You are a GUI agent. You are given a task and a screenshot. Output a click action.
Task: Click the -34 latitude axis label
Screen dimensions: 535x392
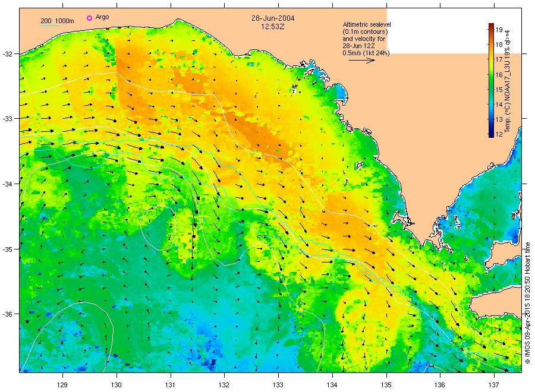(x=8, y=184)
